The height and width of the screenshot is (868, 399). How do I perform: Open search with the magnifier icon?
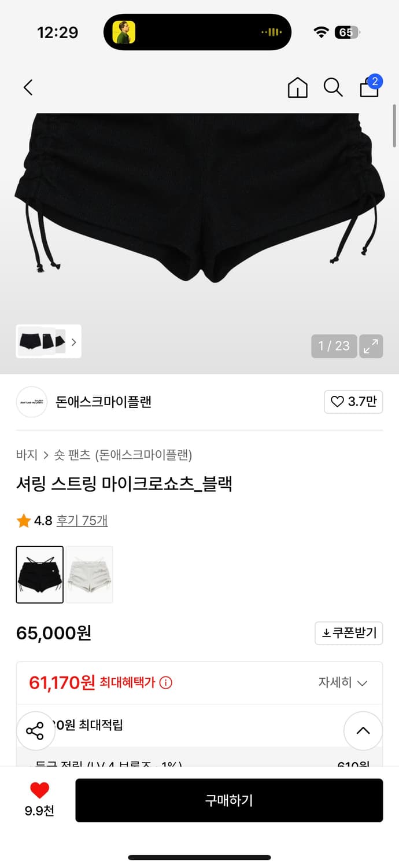(x=332, y=87)
